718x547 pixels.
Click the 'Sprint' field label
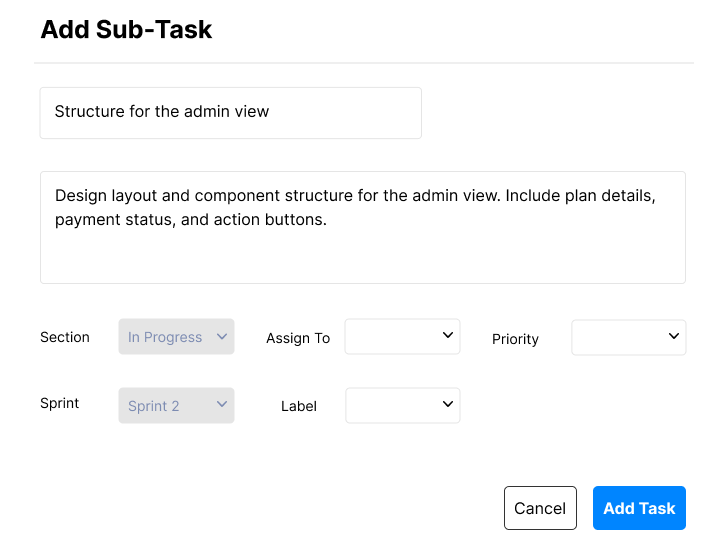[60, 403]
